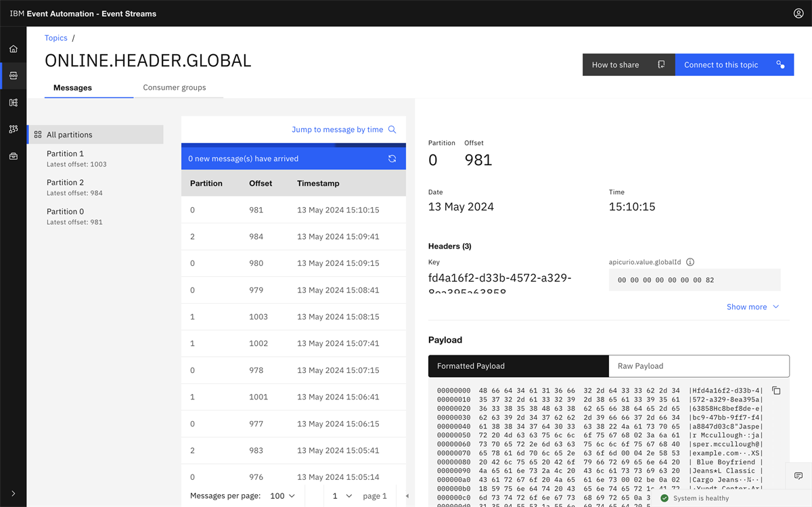812x507 pixels.
Task: Open Jump to message by time
Action: pos(344,129)
